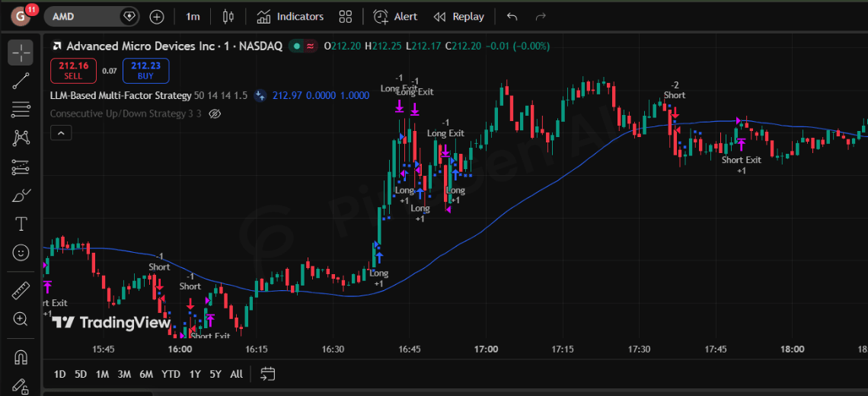
Task: Select the LLM-Based Multi-Factor Strategy legend
Action: pos(120,95)
